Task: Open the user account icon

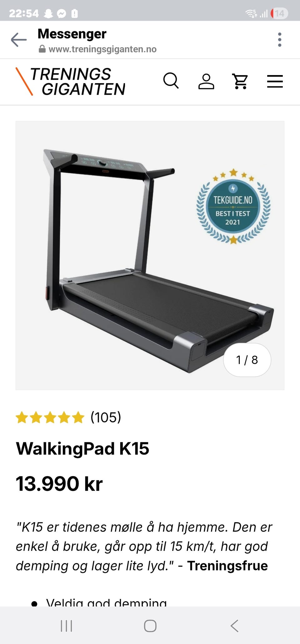Action: tap(206, 81)
